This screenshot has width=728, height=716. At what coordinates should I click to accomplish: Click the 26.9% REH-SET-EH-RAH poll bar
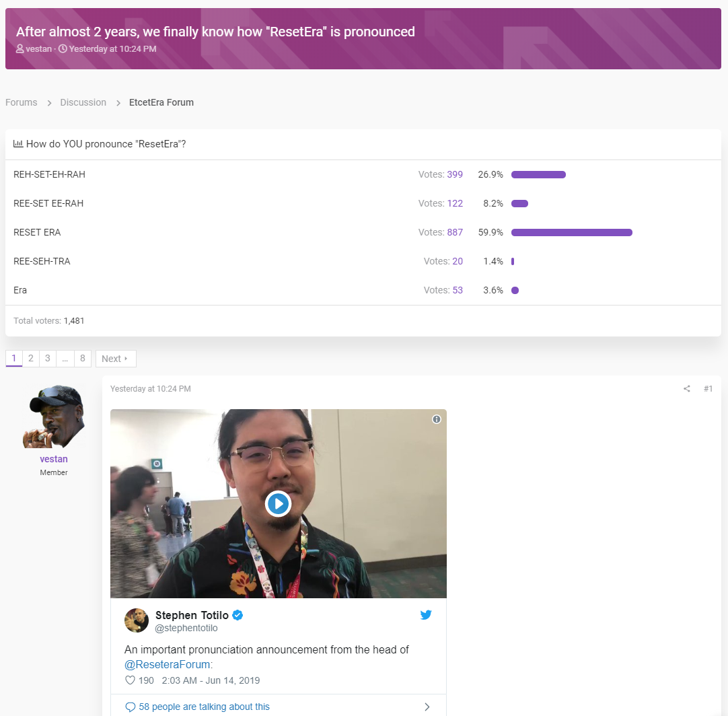click(x=538, y=174)
